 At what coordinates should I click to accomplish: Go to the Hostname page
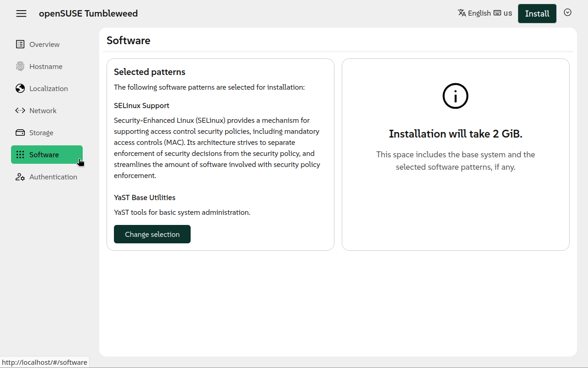[47, 66]
